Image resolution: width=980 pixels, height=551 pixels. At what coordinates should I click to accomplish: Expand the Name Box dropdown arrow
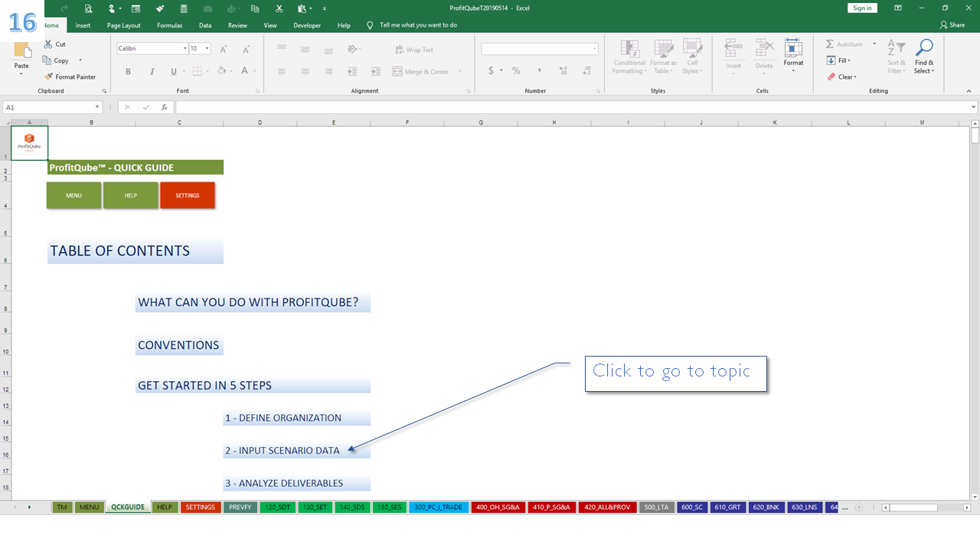(97, 107)
